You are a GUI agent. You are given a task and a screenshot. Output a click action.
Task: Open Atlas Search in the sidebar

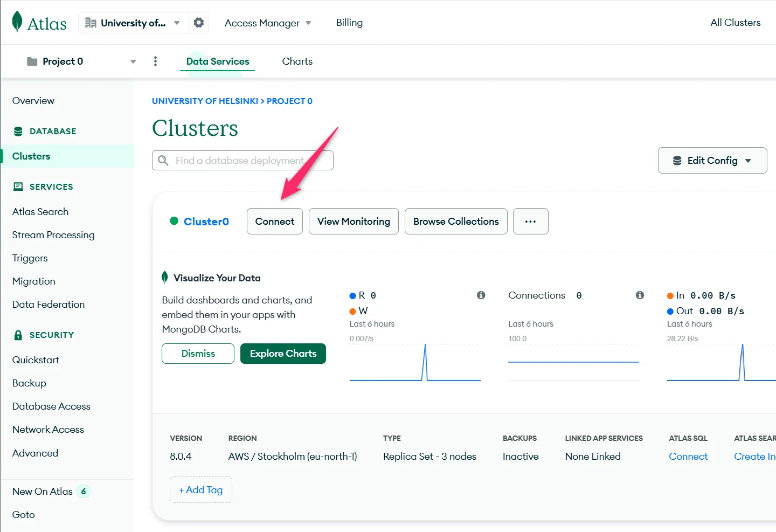40,212
